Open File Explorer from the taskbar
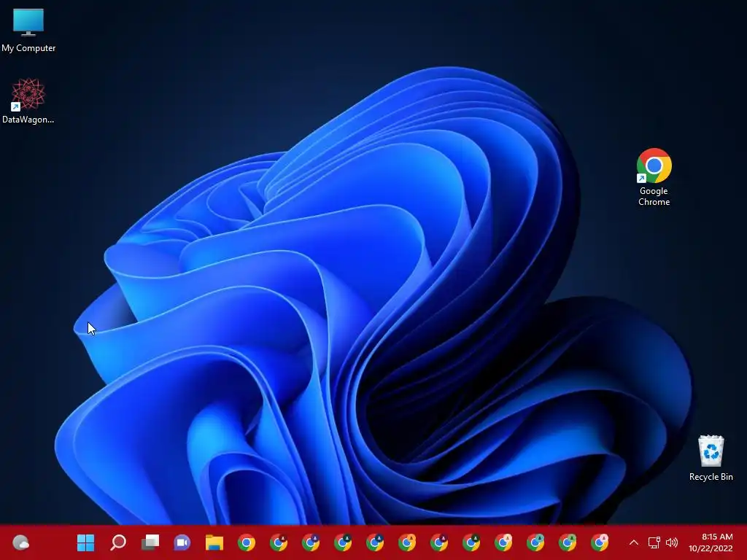 [x=214, y=542]
